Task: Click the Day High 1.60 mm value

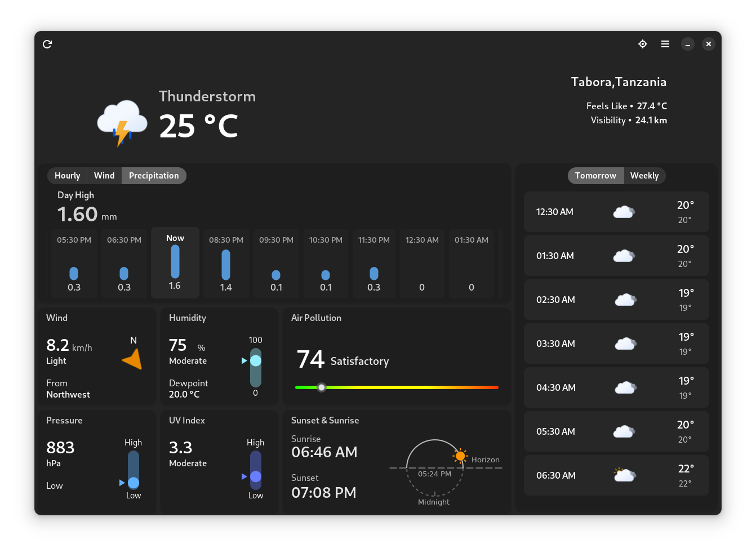Action: pos(87,214)
